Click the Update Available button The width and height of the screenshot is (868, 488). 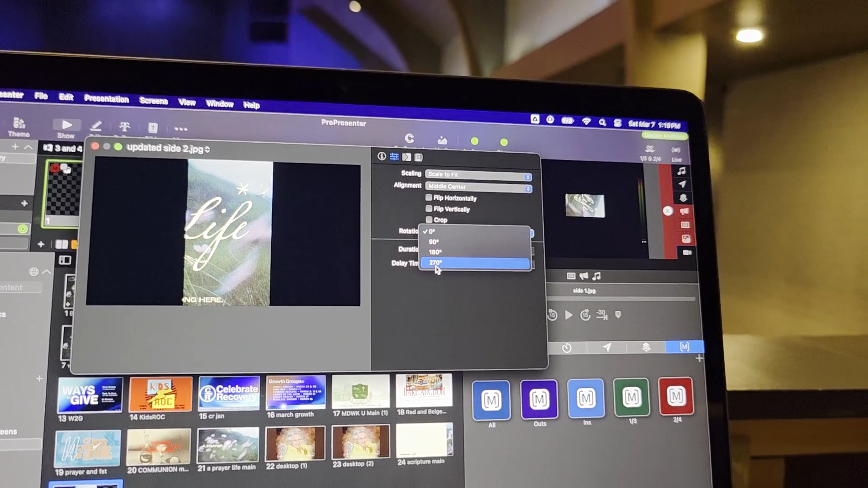click(664, 136)
